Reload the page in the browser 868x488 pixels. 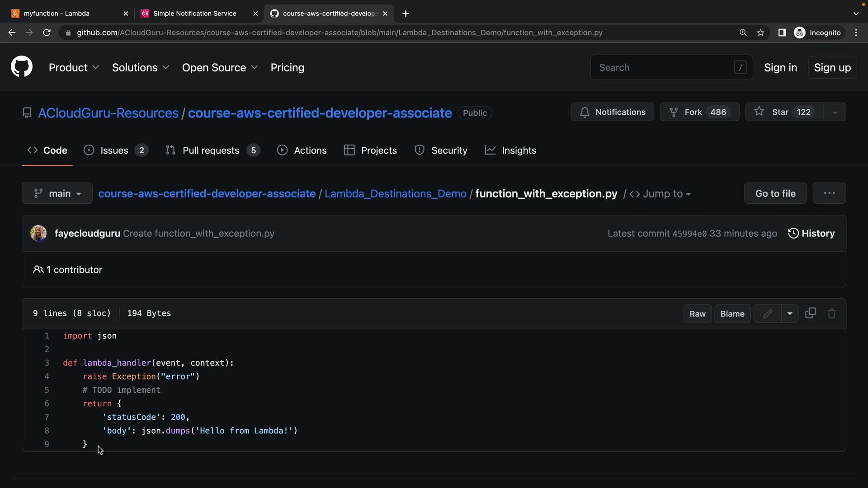(47, 33)
